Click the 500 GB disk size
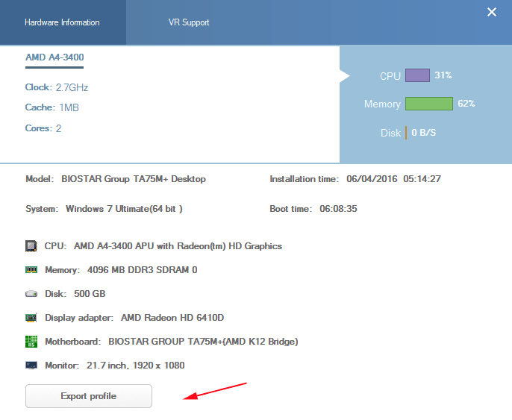The width and height of the screenshot is (512, 420). (90, 294)
